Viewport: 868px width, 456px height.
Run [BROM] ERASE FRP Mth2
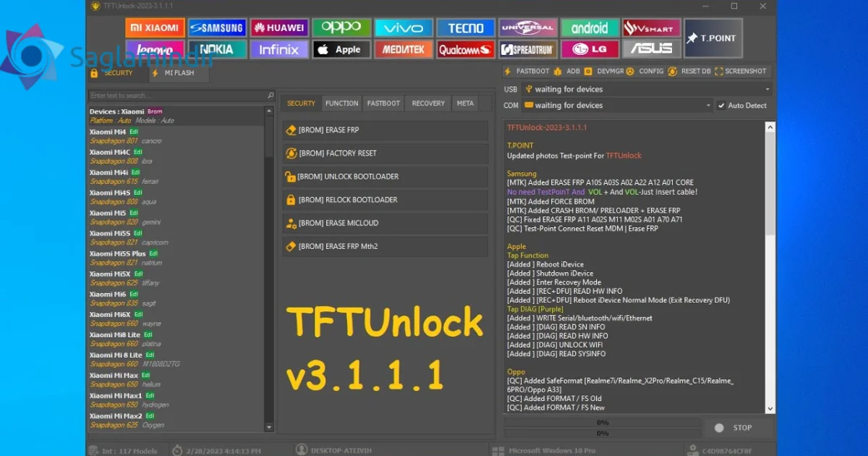[x=385, y=246]
